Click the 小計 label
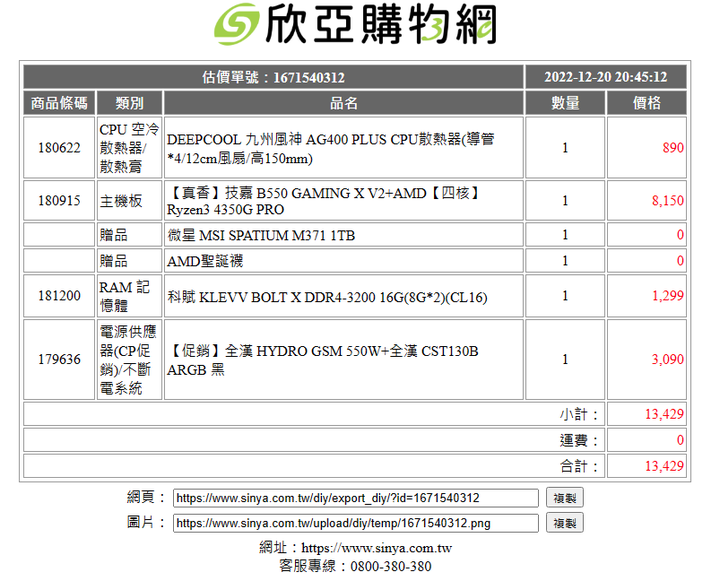This screenshot has height=581, width=720. 579,414
